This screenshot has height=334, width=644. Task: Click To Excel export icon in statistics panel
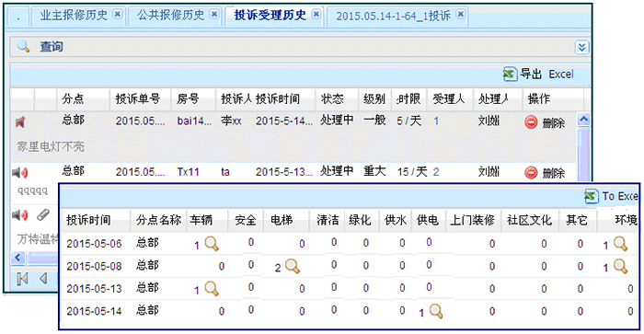(x=591, y=196)
